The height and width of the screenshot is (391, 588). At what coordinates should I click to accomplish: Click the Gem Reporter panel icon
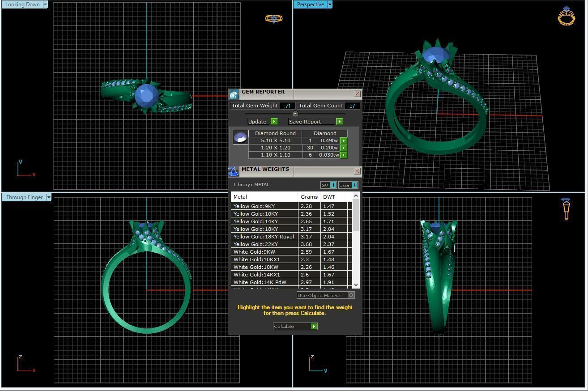(x=234, y=94)
